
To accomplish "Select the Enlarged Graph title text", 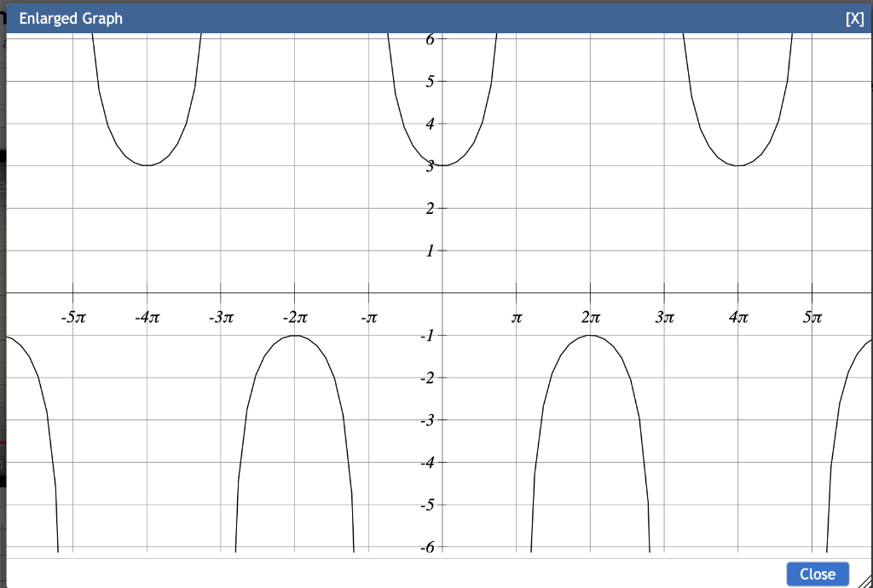I will [71, 18].
